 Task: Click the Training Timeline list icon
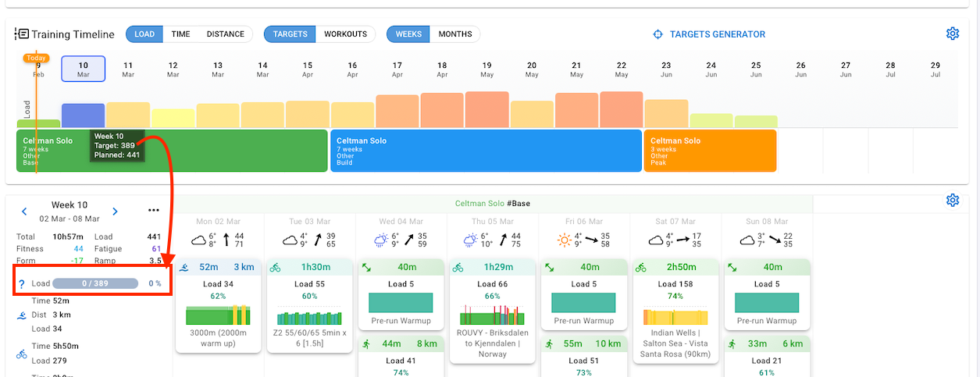coord(22,34)
